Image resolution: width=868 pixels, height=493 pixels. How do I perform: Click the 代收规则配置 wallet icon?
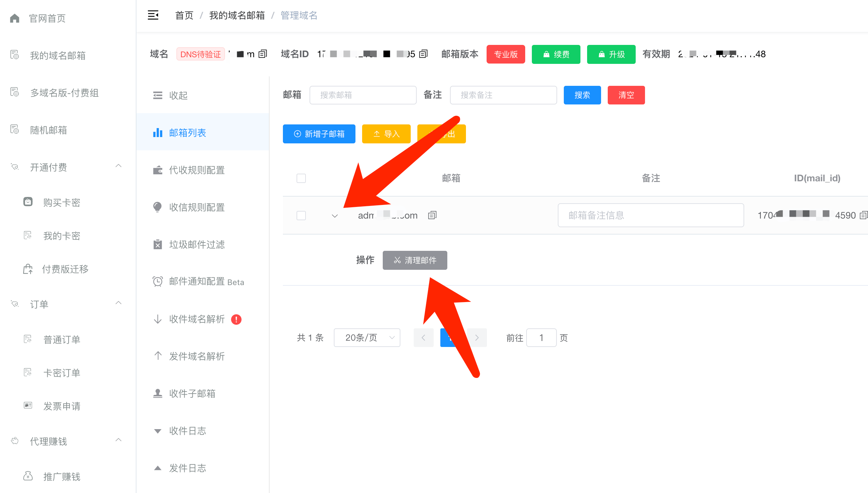click(157, 170)
